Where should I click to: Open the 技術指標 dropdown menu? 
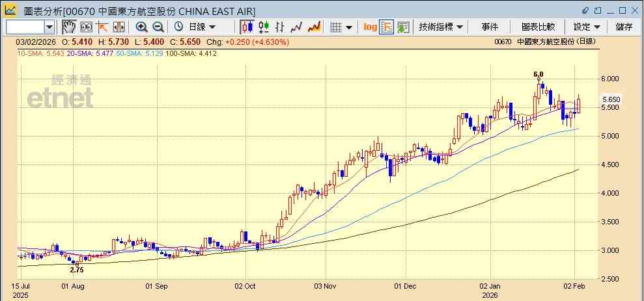(441, 27)
